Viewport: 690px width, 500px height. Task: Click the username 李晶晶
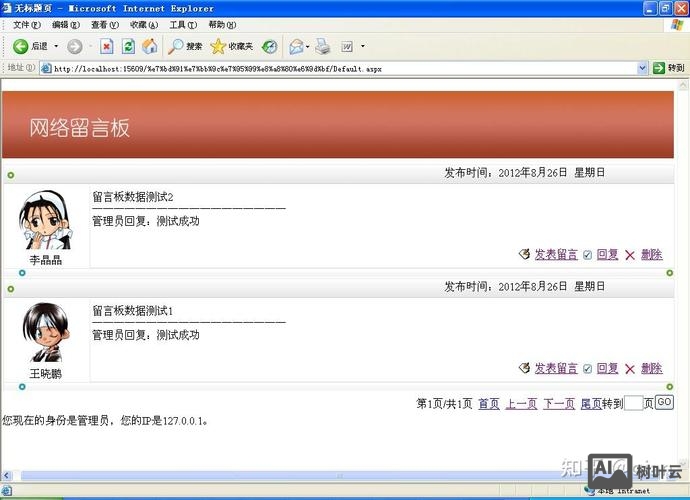tap(46, 260)
